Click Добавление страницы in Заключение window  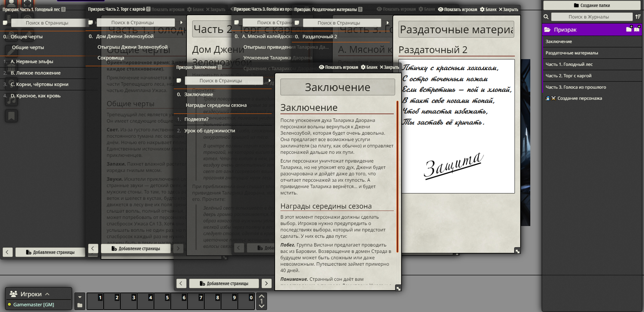point(224,283)
